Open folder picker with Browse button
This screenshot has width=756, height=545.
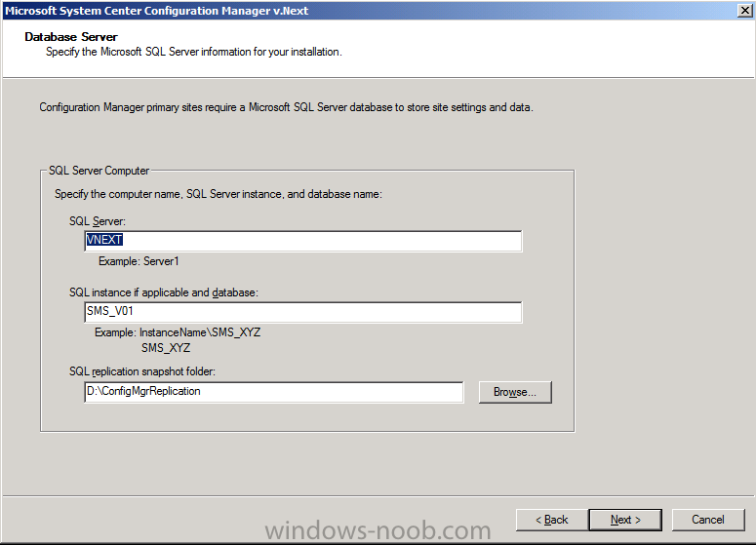515,392
